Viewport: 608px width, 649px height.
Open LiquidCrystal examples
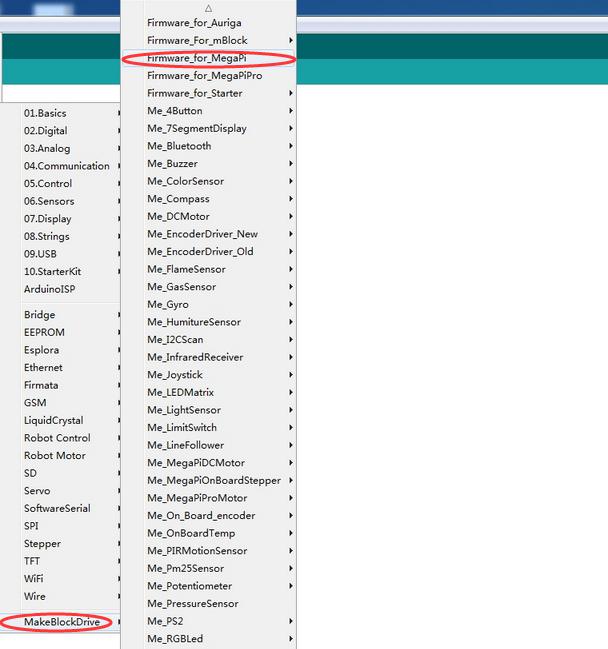click(x=60, y=420)
